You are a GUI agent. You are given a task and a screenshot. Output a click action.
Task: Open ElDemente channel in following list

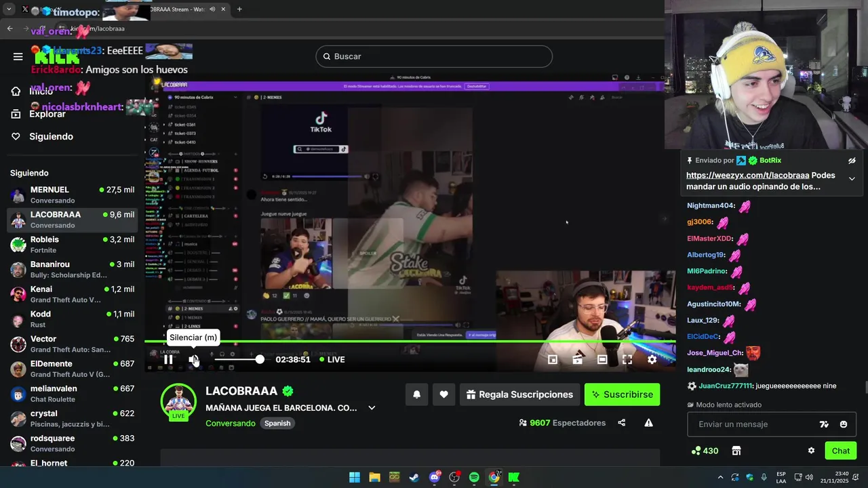tap(72, 369)
